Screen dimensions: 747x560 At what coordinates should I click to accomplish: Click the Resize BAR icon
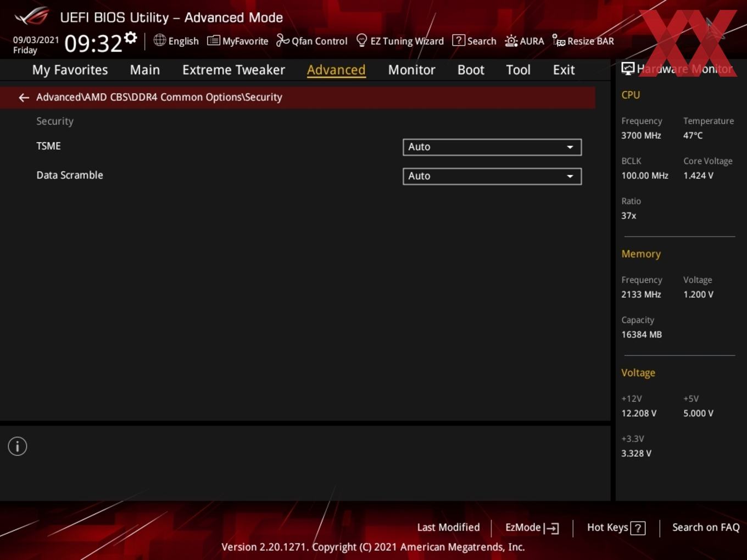[x=559, y=41]
